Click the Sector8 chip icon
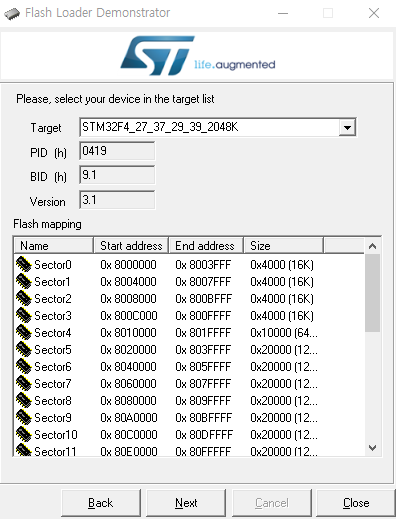 pyautogui.click(x=23, y=400)
